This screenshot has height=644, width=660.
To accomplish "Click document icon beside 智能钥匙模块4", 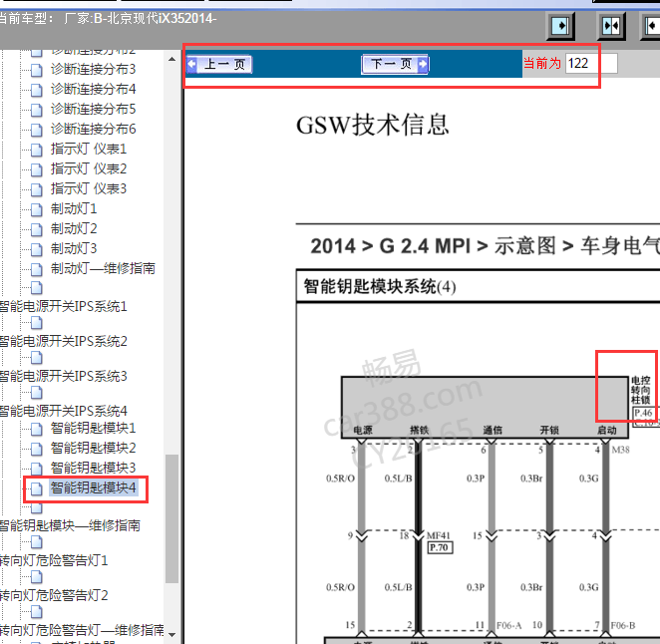I will pyautogui.click(x=37, y=489).
